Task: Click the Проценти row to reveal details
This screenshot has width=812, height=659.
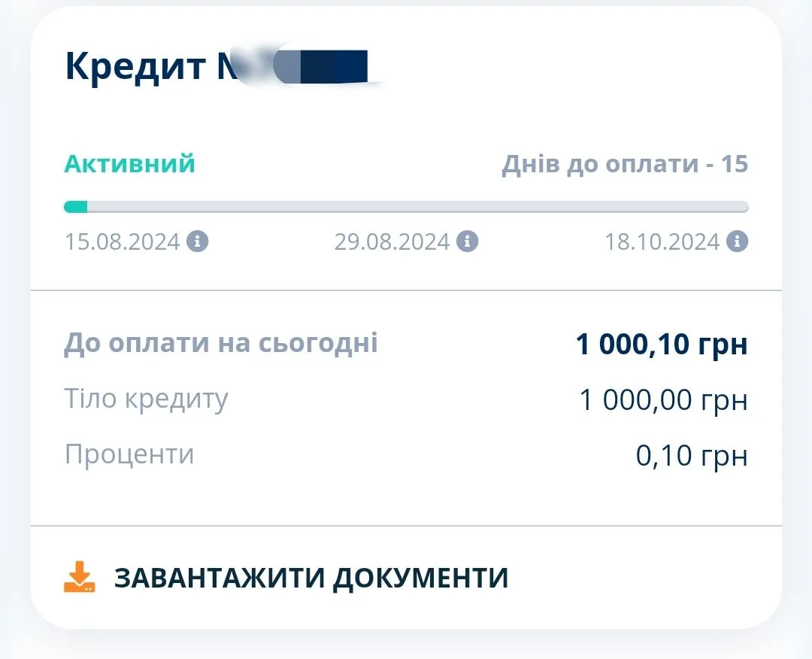Action: click(129, 454)
